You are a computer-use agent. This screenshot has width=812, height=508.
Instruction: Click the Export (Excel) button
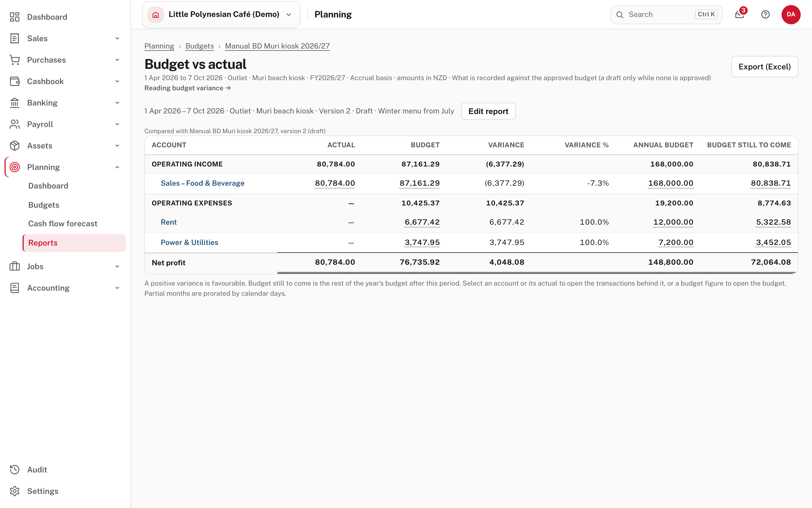coord(765,67)
